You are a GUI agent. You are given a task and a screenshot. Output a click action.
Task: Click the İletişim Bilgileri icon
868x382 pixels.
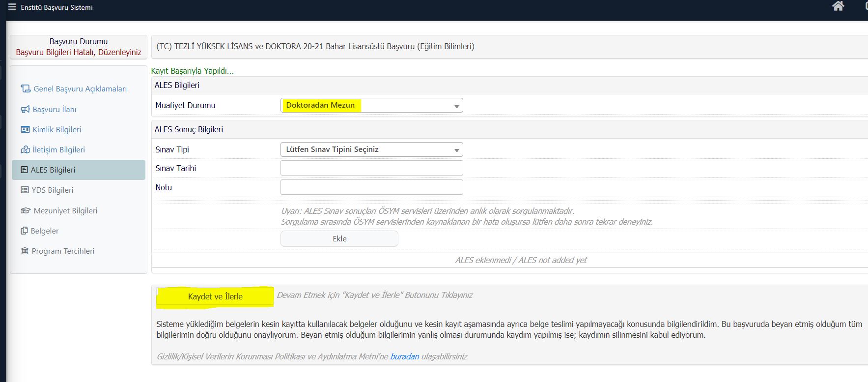25,149
